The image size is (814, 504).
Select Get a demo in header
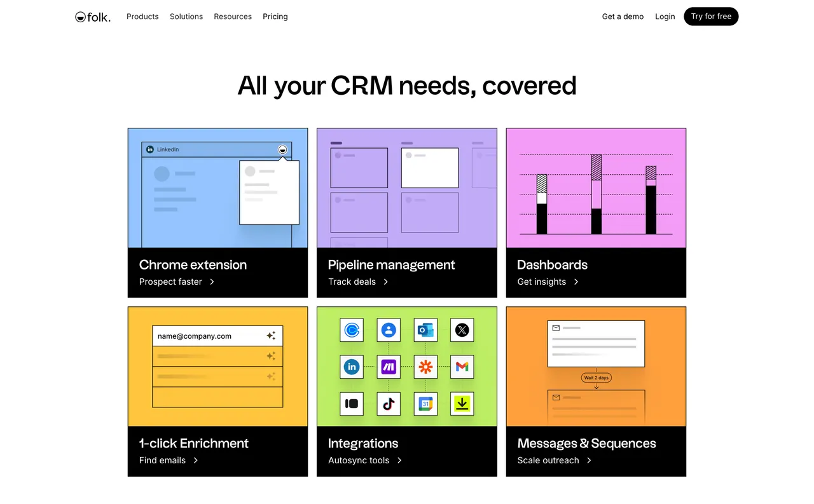623,17
